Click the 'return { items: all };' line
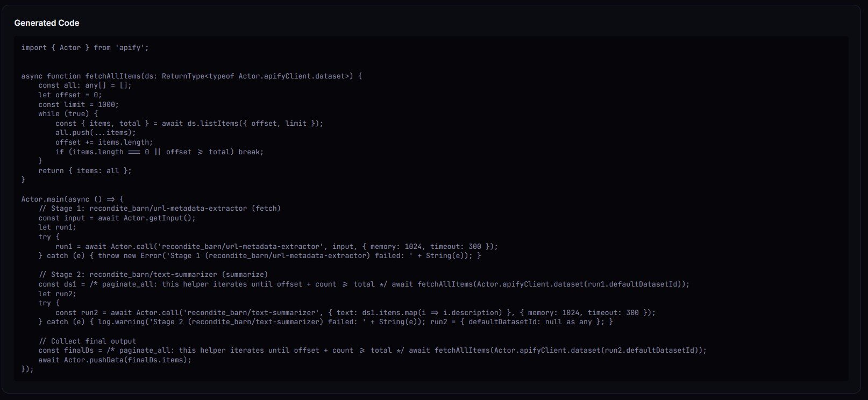The height and width of the screenshot is (400, 868). [x=84, y=171]
